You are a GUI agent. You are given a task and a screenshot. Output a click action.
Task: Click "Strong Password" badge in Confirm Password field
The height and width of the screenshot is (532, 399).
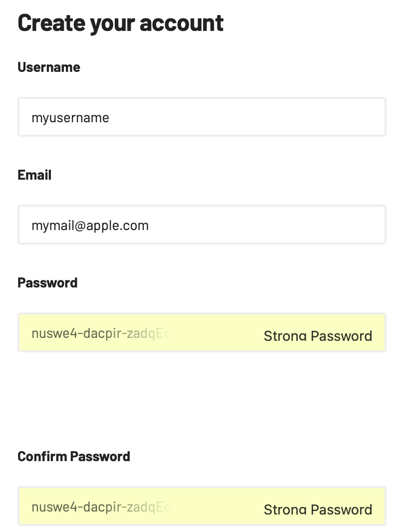318,510
